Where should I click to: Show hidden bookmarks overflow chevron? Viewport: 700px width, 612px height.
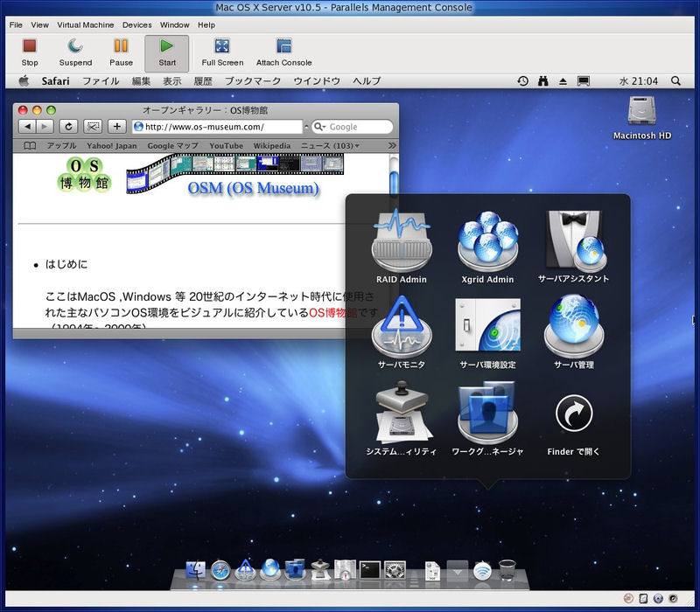click(392, 146)
